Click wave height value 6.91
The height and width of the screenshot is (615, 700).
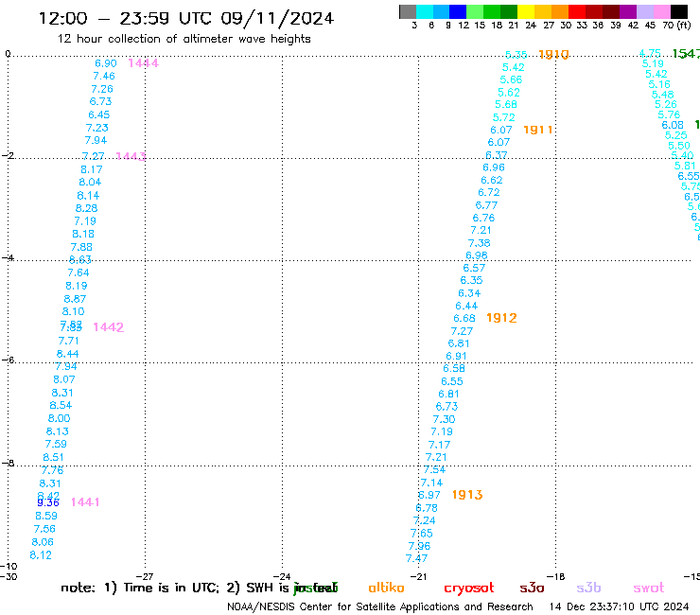click(x=456, y=356)
